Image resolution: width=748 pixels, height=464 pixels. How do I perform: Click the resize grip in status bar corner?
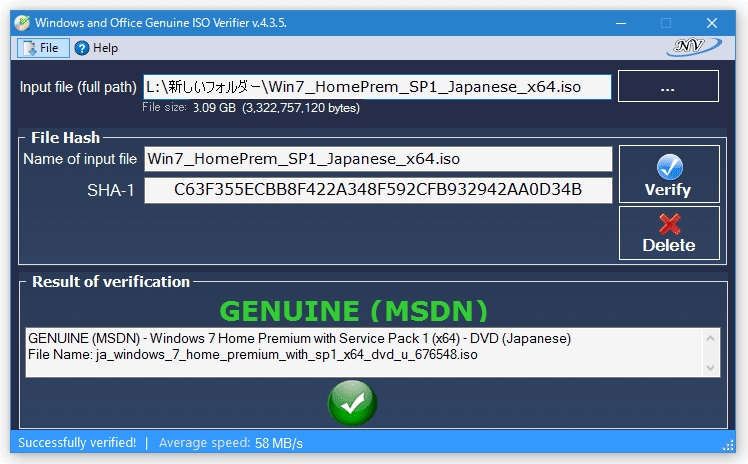(x=728, y=446)
